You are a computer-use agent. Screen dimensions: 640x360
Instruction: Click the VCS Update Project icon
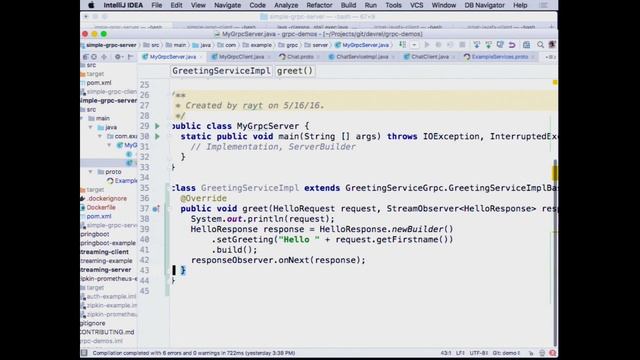pos(476,45)
